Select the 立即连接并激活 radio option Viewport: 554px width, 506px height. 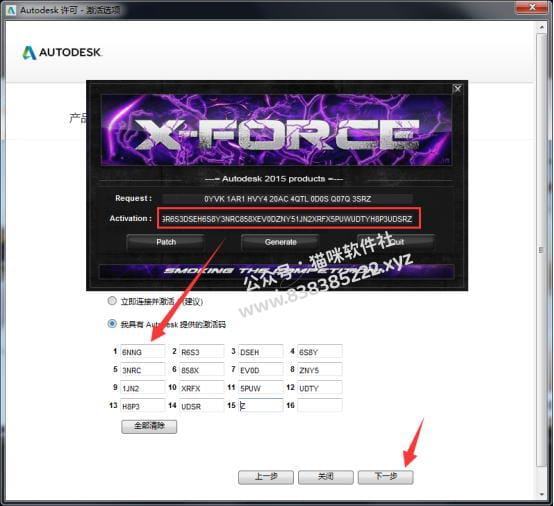[x=112, y=301]
